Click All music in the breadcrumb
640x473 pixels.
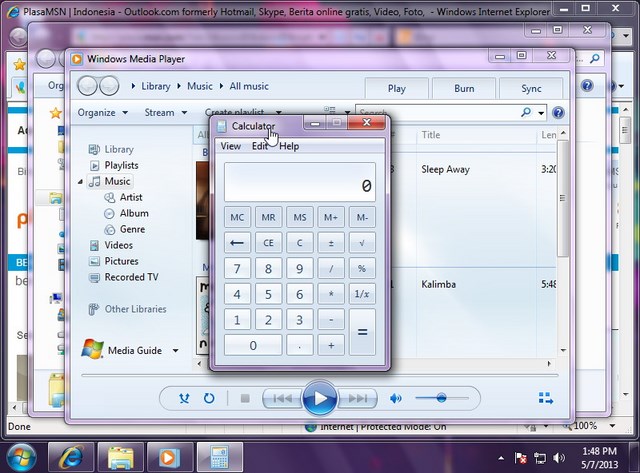(249, 86)
